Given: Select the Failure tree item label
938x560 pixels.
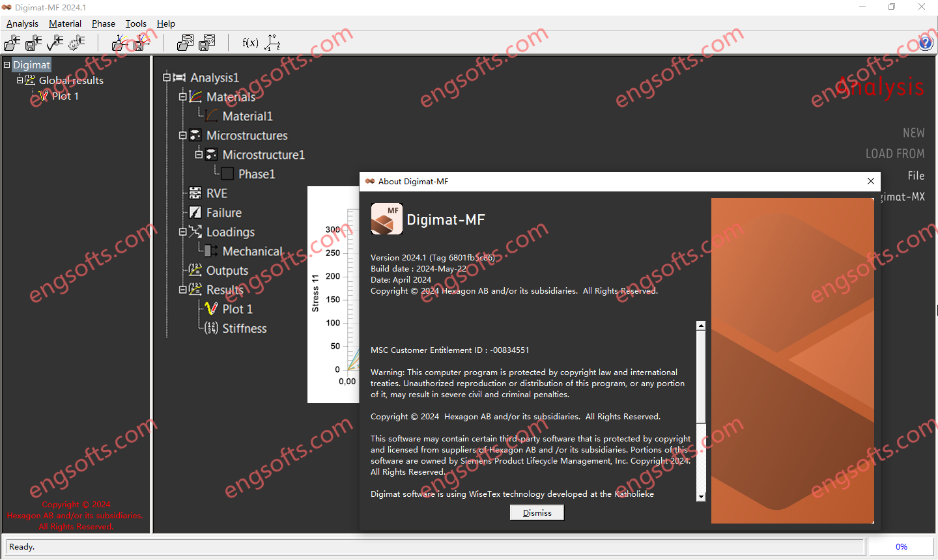Looking at the screenshot, I should [x=224, y=213].
